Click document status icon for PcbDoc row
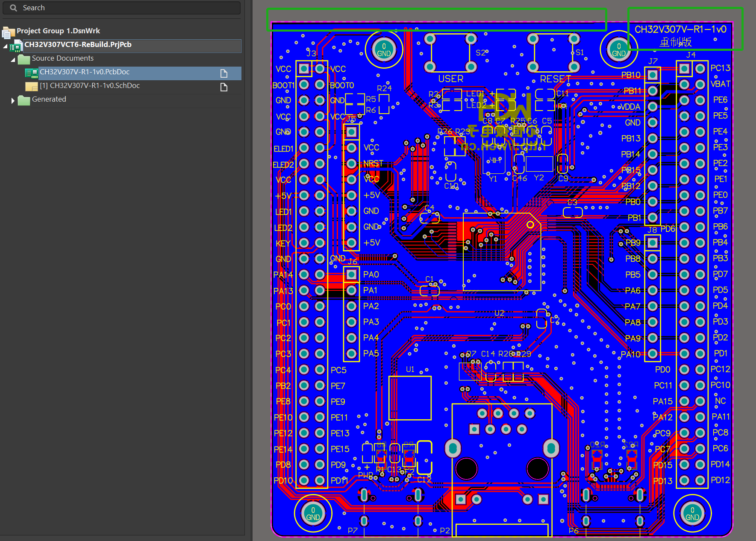The height and width of the screenshot is (541, 756). pyautogui.click(x=224, y=73)
